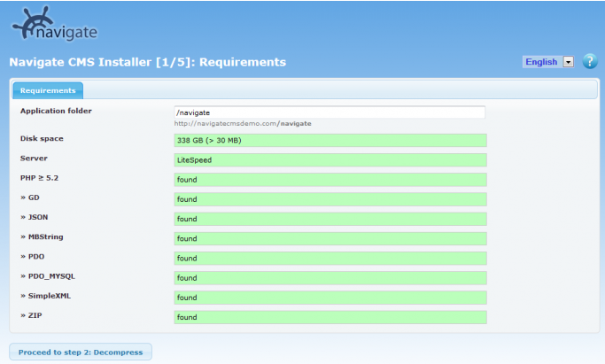605x364 pixels.
Task: Click the Application folder input field
Action: click(330, 112)
